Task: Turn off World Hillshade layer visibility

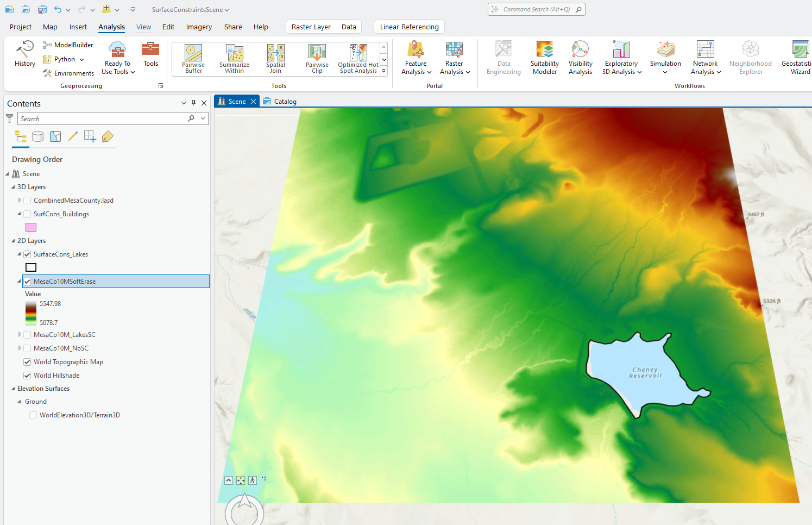Action: tap(27, 376)
